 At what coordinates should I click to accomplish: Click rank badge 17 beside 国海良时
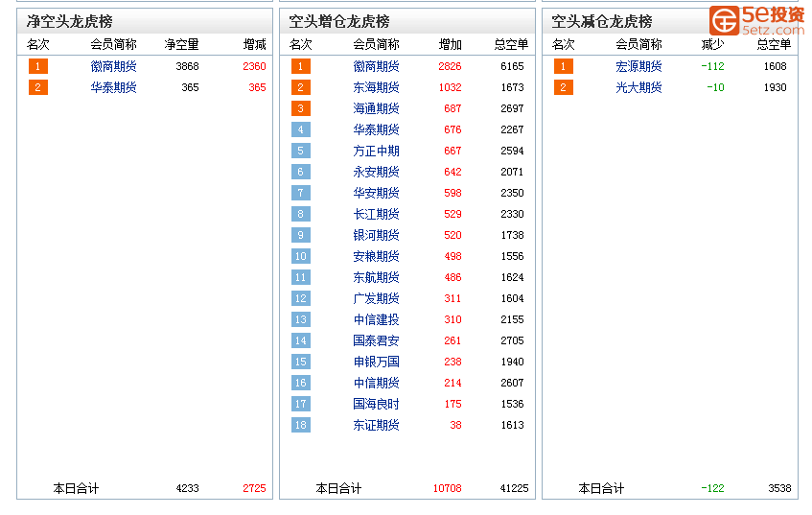tap(300, 404)
